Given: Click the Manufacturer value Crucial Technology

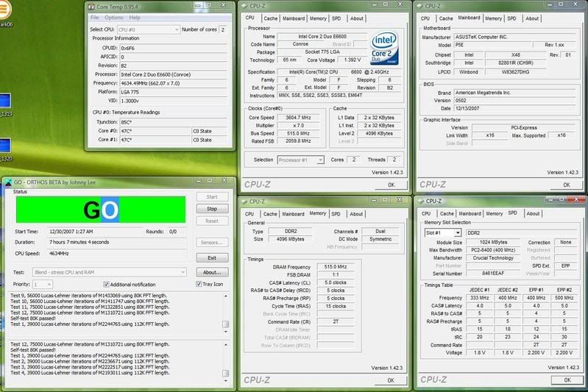Looking at the screenshot, I should point(493,258).
